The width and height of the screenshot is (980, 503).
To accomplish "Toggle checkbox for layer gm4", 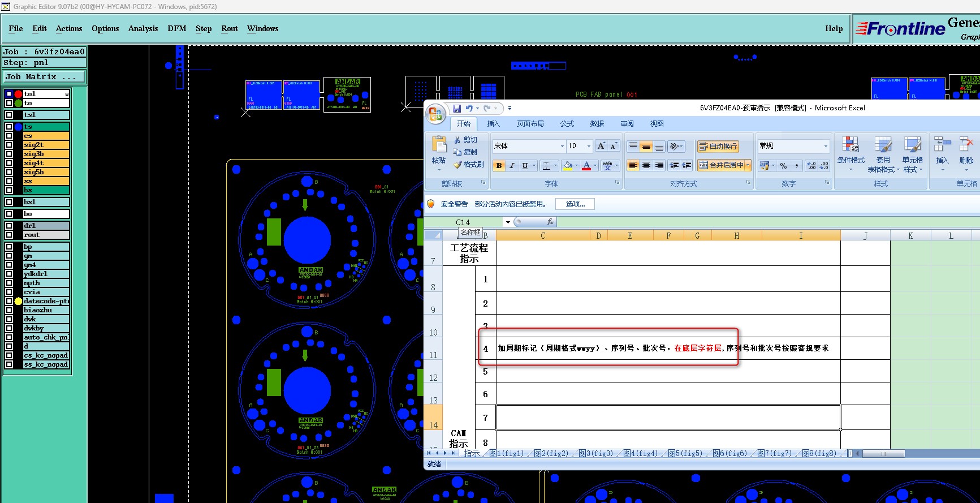I will pos(9,265).
